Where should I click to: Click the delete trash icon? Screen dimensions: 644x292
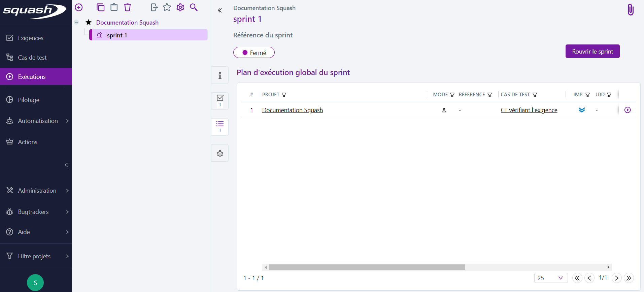pos(128,7)
